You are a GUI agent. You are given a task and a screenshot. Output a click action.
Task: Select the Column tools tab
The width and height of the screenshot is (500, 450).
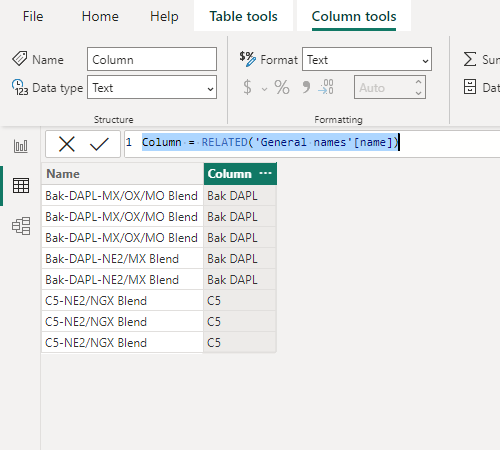[354, 16]
